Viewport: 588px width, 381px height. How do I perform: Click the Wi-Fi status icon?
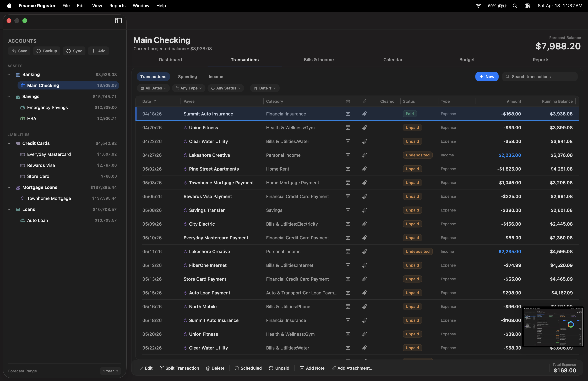pyautogui.click(x=478, y=6)
